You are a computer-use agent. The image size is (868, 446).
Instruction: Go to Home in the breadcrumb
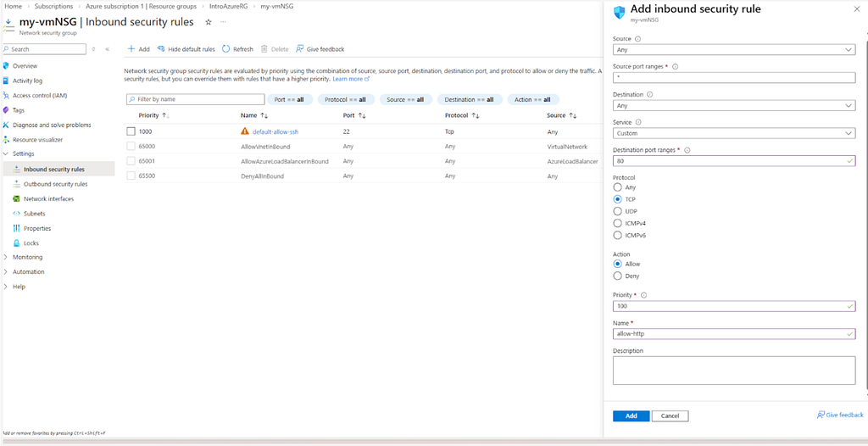pos(13,6)
